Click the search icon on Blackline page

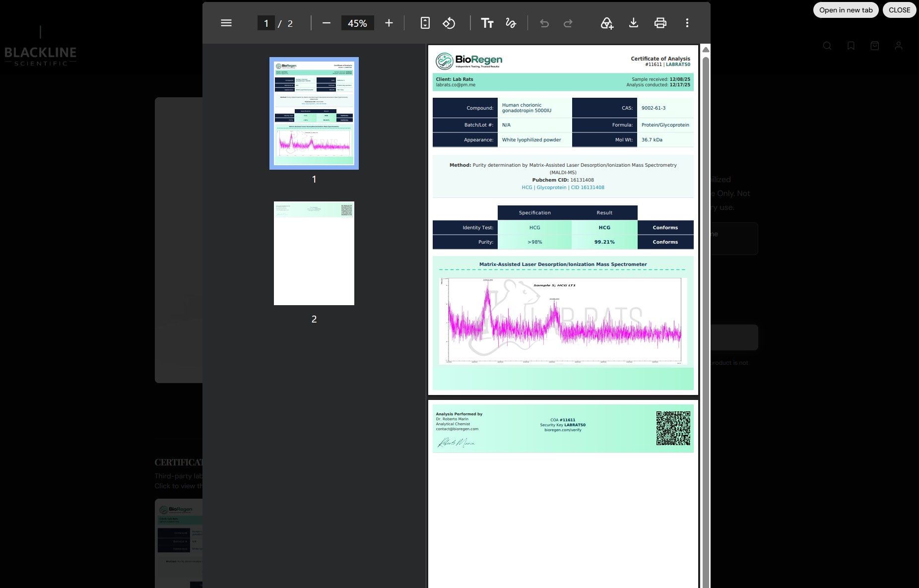click(827, 46)
